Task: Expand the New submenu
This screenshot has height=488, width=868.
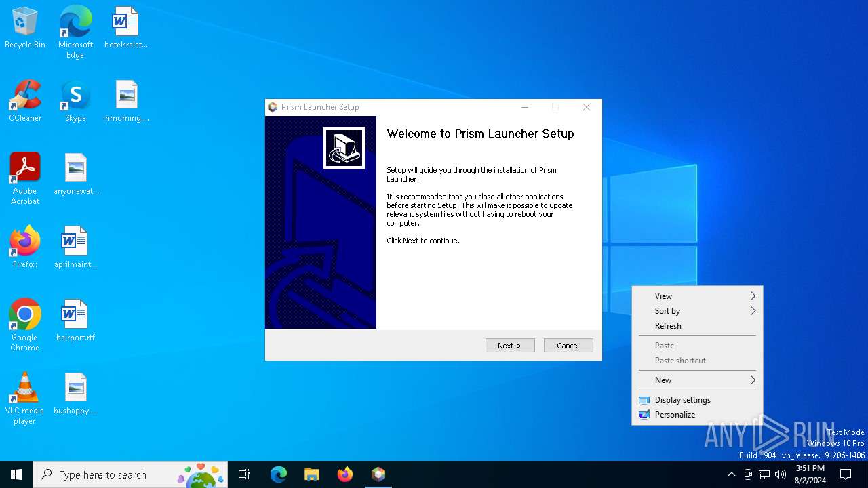Action: (x=696, y=380)
